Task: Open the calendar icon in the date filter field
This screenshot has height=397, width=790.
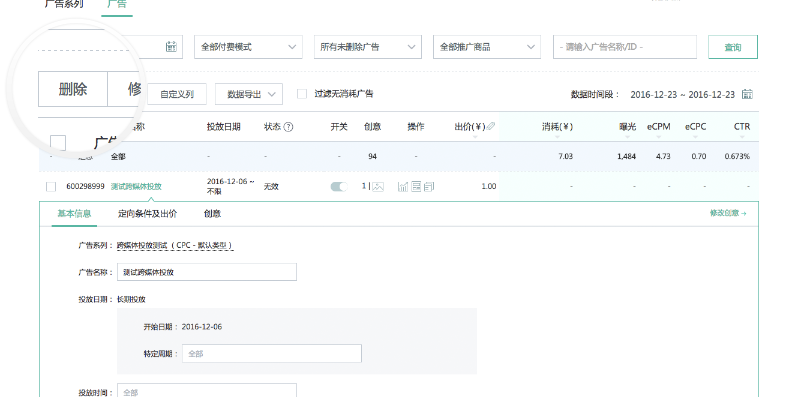Action: pyautogui.click(x=171, y=46)
